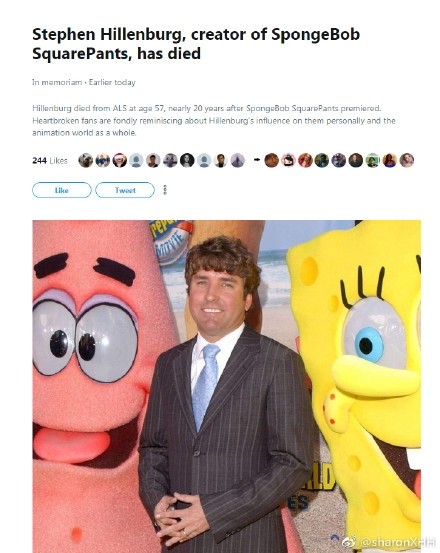Open the pink-bordered avatar after the arrow
The height and width of the screenshot is (553, 440).
(288, 160)
